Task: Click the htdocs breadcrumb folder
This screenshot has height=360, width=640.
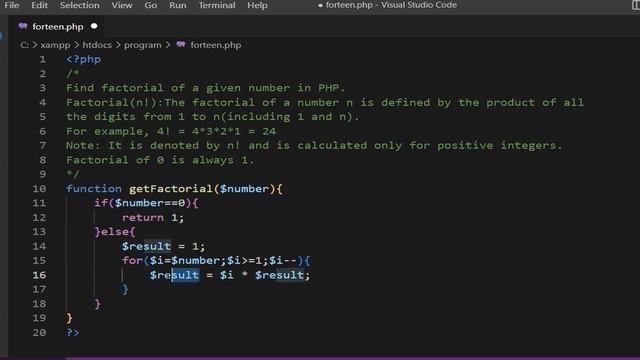Action: coord(97,45)
